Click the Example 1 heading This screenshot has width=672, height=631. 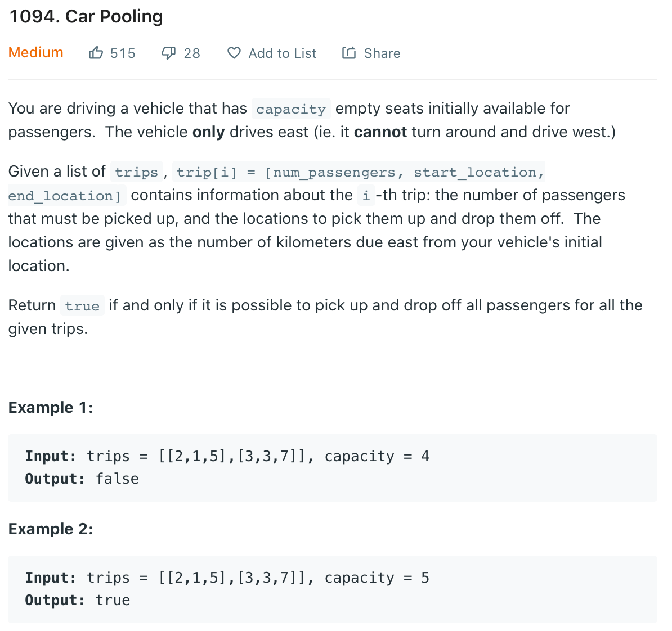click(x=51, y=407)
